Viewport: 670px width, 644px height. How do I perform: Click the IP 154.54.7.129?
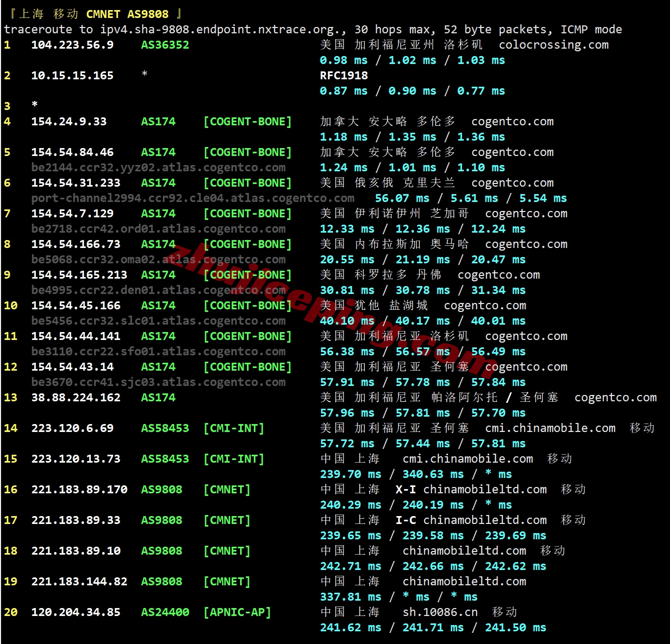click(x=72, y=214)
